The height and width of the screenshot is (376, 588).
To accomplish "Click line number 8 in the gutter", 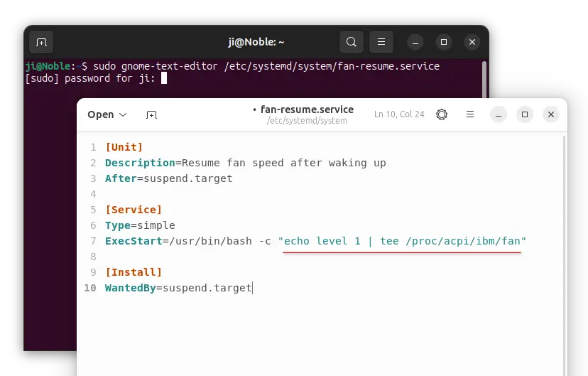I will (x=93, y=257).
